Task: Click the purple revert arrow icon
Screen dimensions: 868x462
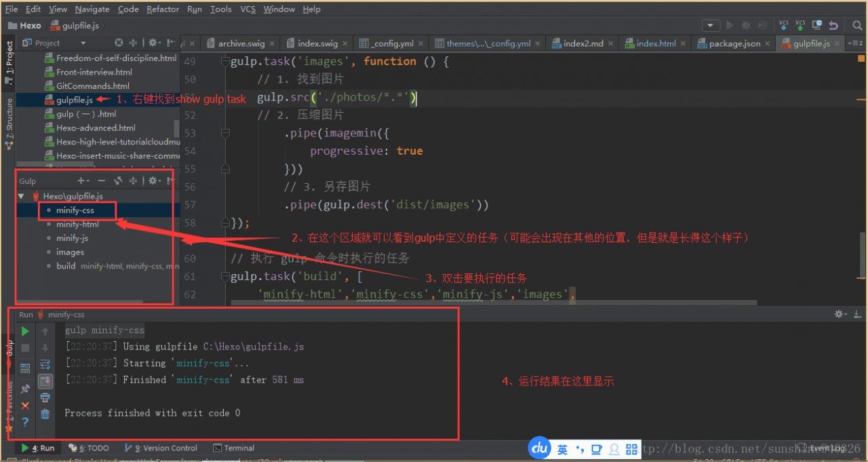Action: point(833,25)
